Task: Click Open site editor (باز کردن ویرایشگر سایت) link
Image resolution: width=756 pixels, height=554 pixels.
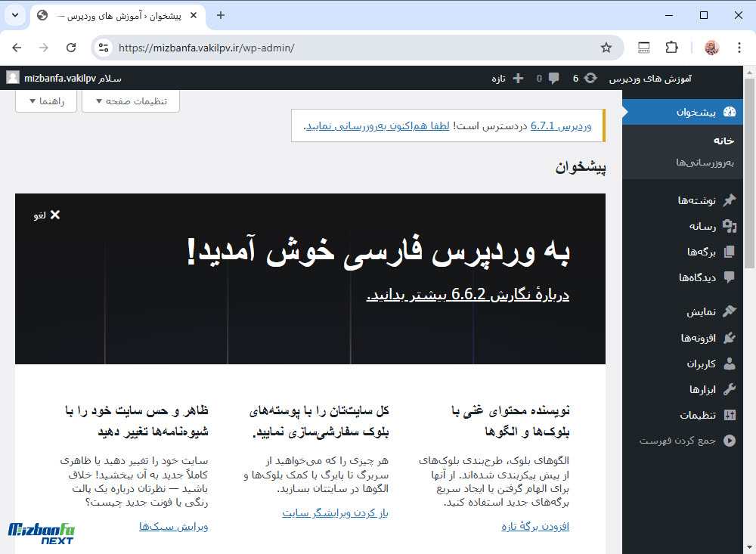Action: (335, 512)
